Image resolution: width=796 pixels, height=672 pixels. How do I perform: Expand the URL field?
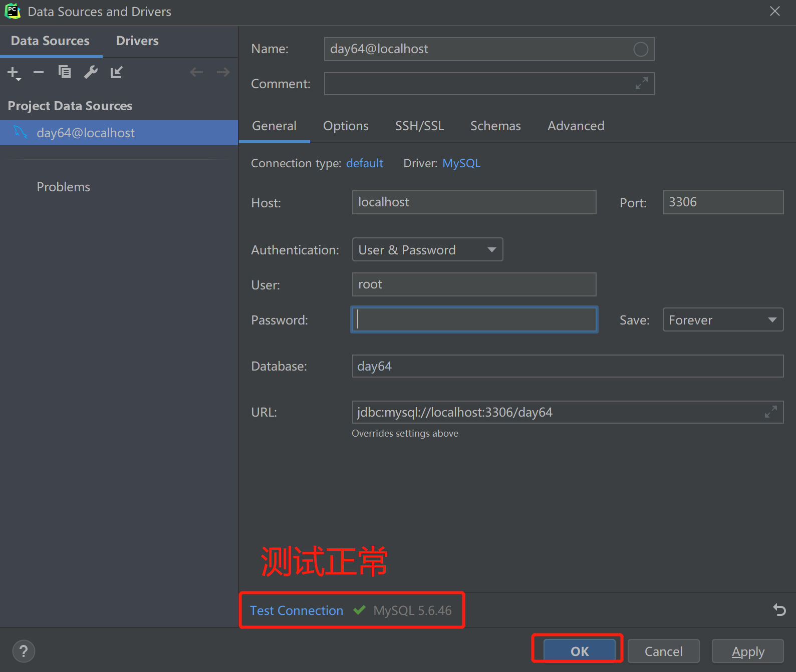pos(771,412)
